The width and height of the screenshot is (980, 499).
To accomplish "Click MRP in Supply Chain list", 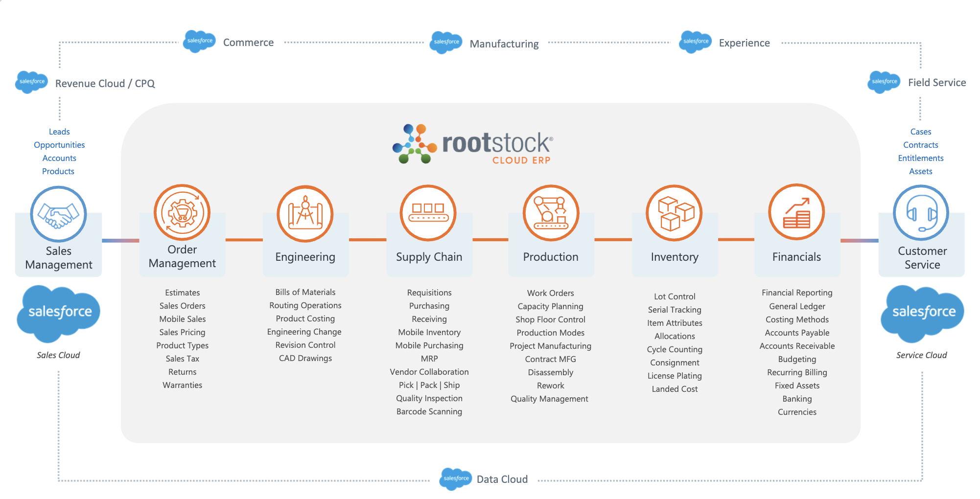I will 429,359.
